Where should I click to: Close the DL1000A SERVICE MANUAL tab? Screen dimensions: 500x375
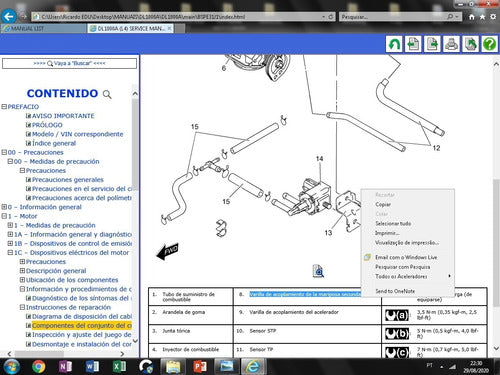click(x=169, y=28)
